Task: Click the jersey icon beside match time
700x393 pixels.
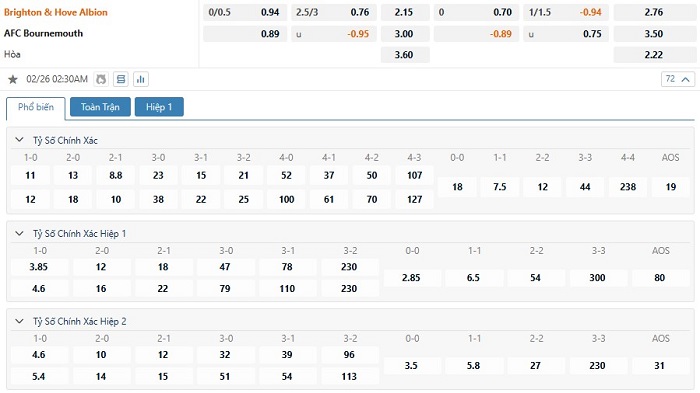Action: pos(101,79)
